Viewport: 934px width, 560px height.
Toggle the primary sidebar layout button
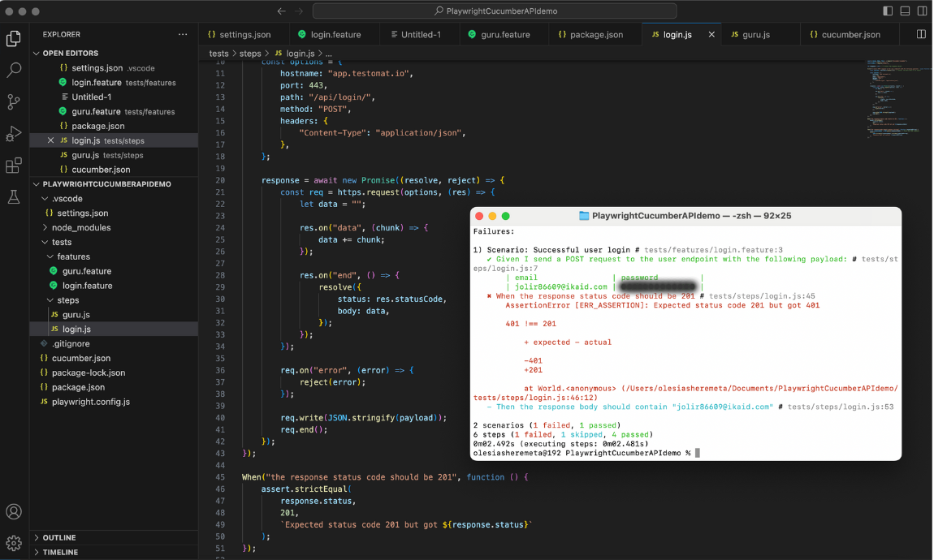point(888,11)
